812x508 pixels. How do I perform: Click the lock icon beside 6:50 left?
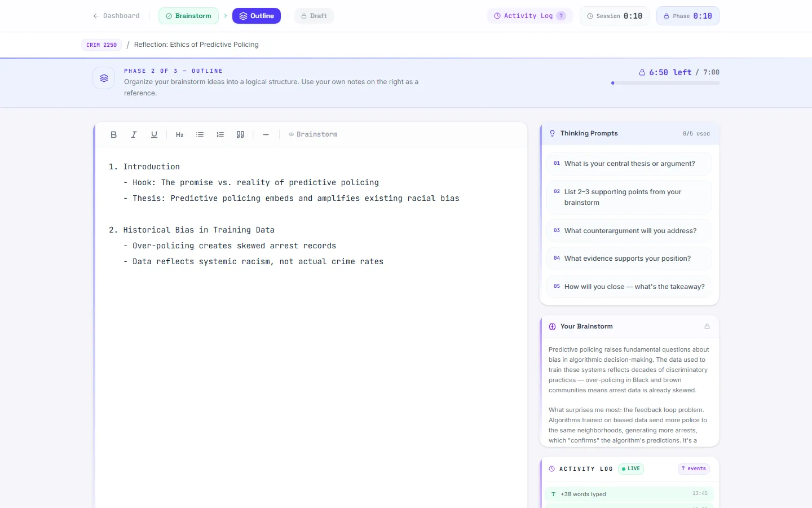(642, 72)
